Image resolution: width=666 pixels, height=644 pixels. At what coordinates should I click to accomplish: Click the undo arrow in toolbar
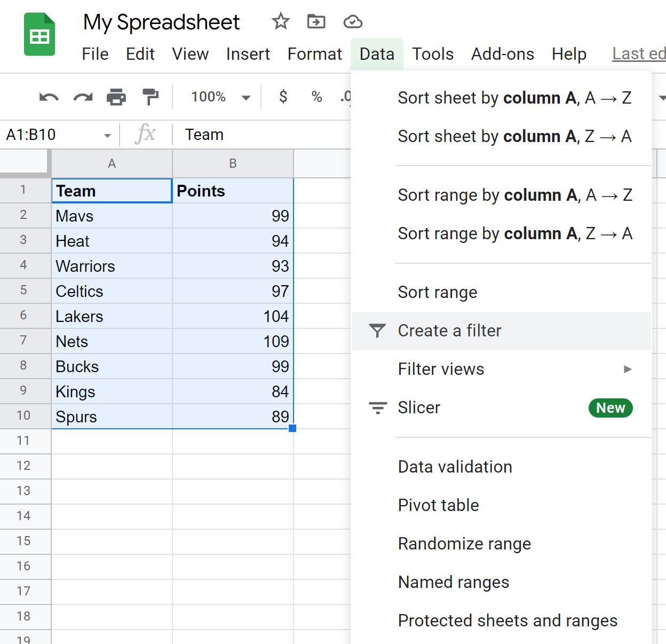[49, 97]
